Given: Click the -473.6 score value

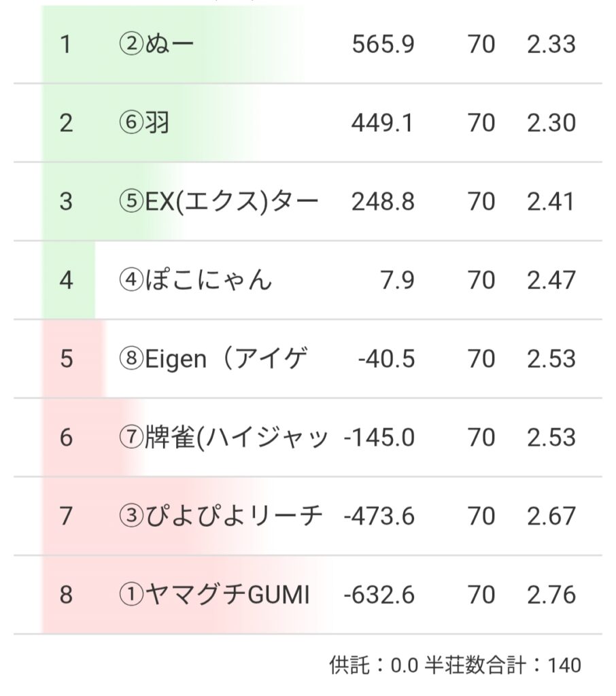Looking at the screenshot, I should pyautogui.click(x=379, y=517).
